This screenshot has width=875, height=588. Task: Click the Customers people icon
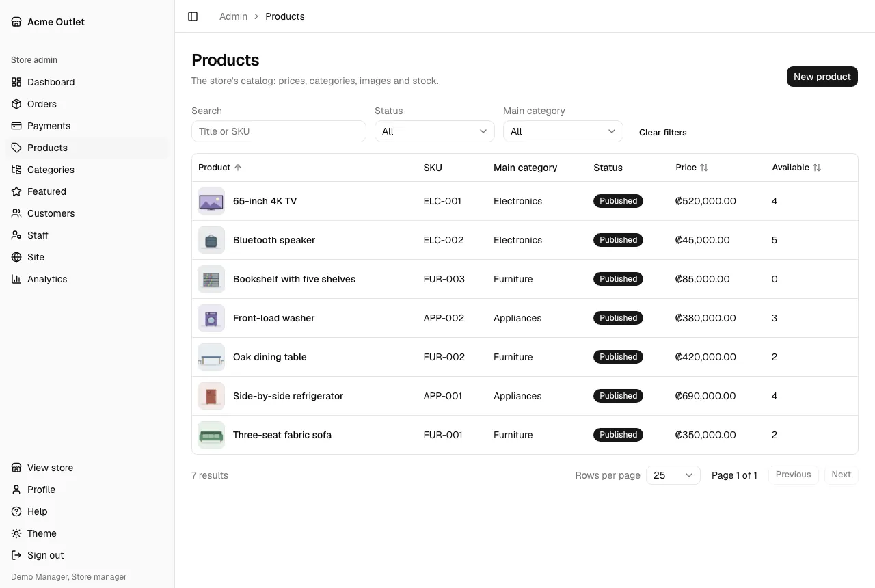16,213
